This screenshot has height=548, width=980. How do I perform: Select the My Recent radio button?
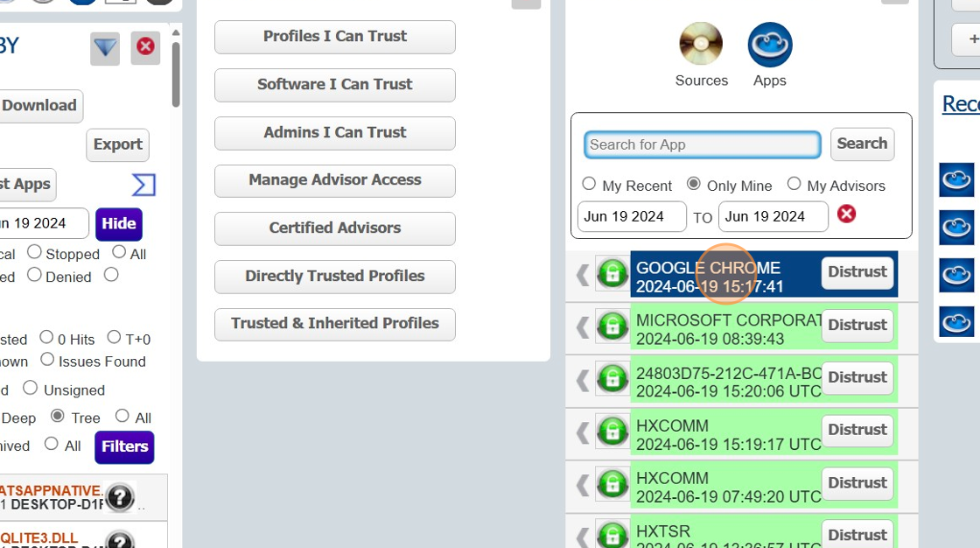point(589,185)
